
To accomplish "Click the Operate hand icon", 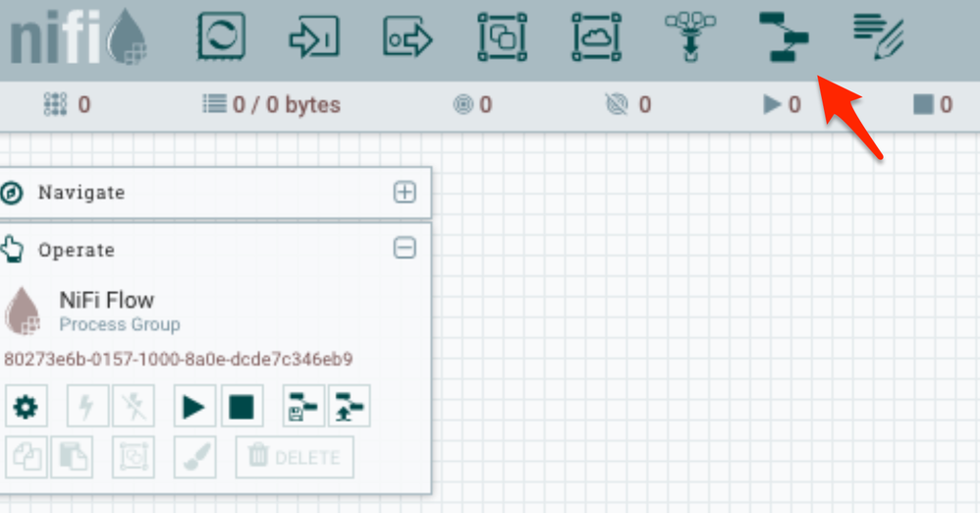I will click(x=11, y=249).
